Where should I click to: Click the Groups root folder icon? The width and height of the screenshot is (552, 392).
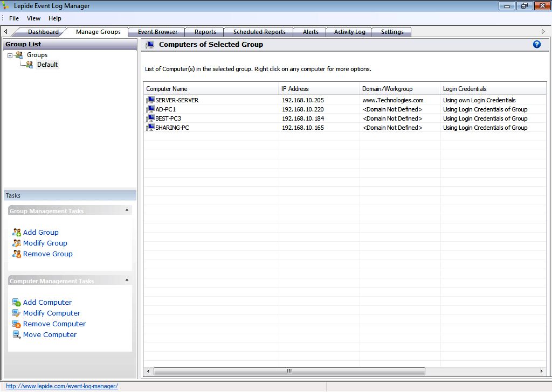(19, 55)
